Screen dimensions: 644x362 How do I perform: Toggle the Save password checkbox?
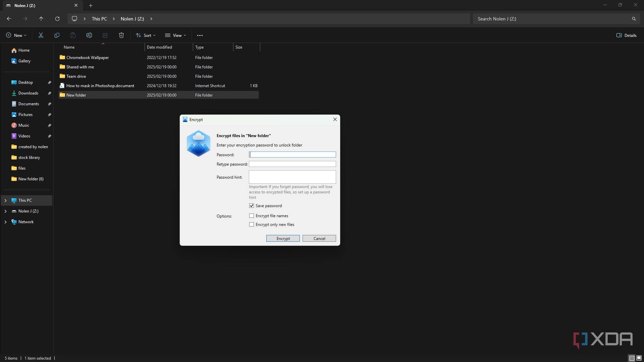point(252,205)
